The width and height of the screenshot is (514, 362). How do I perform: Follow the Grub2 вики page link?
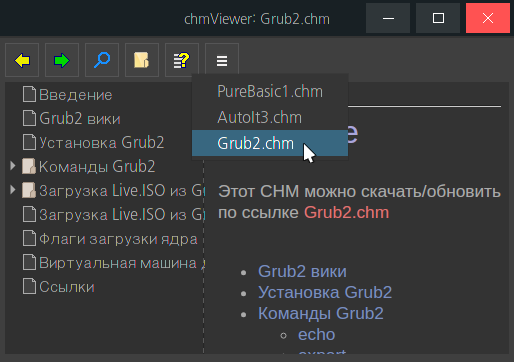click(x=302, y=271)
